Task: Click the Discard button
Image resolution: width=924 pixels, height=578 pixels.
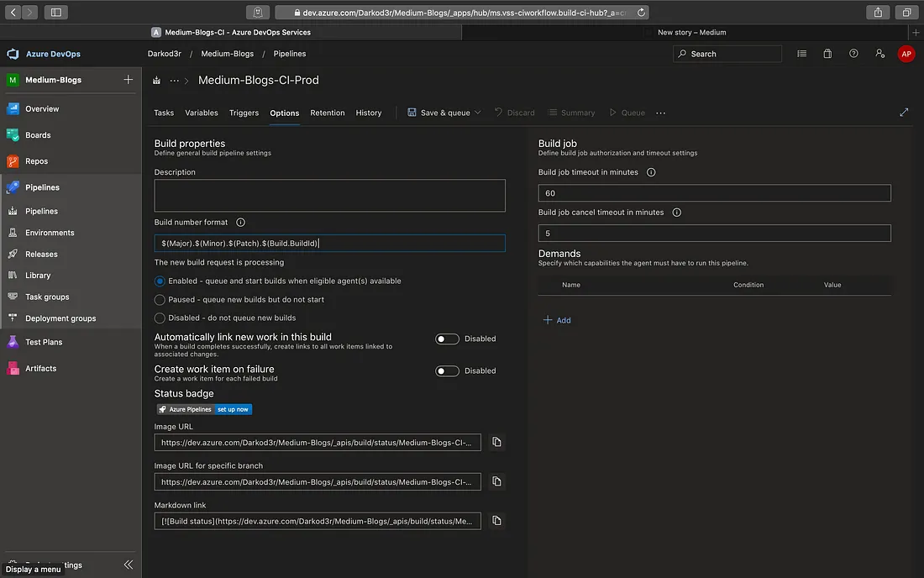Action: pos(514,113)
